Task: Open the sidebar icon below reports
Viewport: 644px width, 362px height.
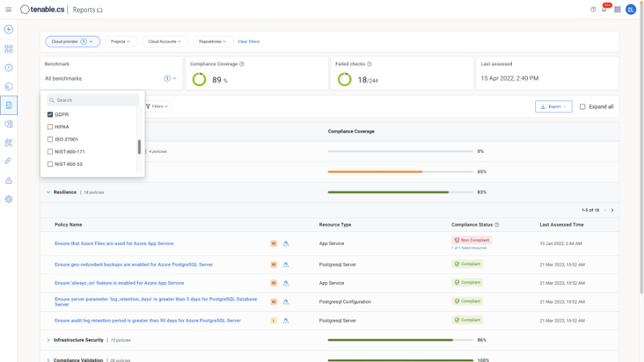Action: pos(9,124)
